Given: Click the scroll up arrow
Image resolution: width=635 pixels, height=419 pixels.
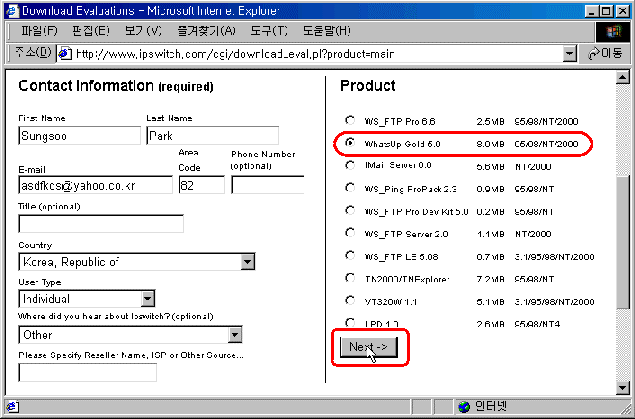Looking at the screenshot, I should (x=622, y=77).
